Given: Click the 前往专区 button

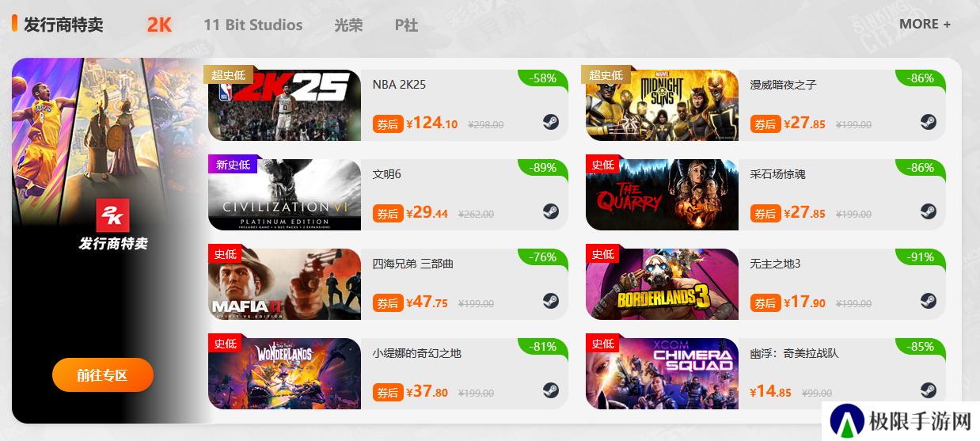Looking at the screenshot, I should click(x=103, y=375).
